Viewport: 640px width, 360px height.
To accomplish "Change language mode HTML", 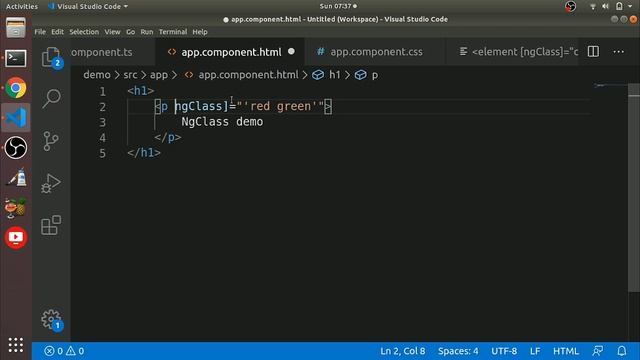I will [566, 351].
